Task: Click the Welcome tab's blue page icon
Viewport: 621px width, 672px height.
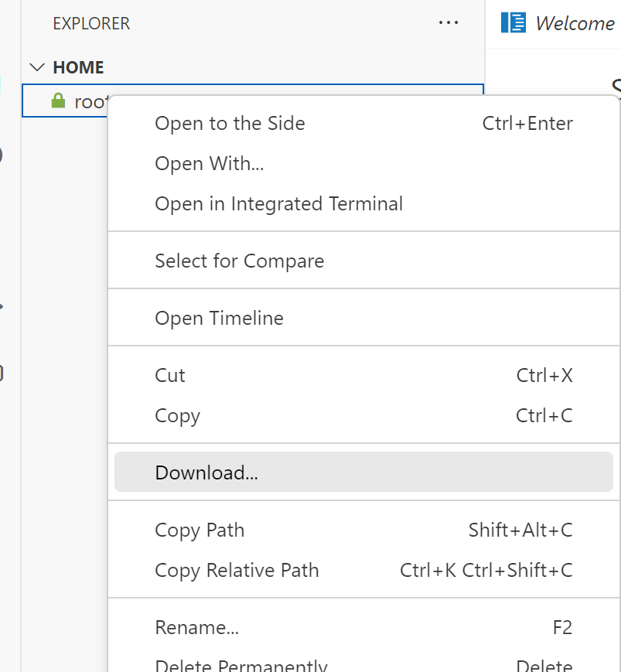Action: pos(514,23)
